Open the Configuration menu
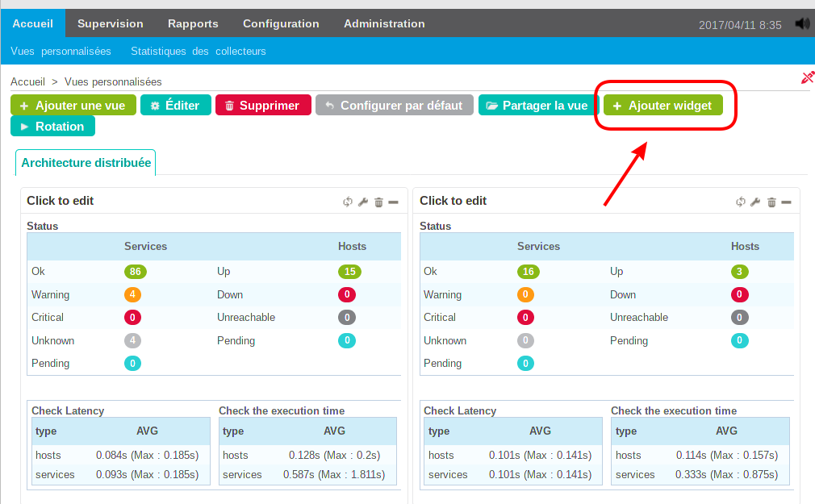The image size is (815, 504). click(x=281, y=24)
